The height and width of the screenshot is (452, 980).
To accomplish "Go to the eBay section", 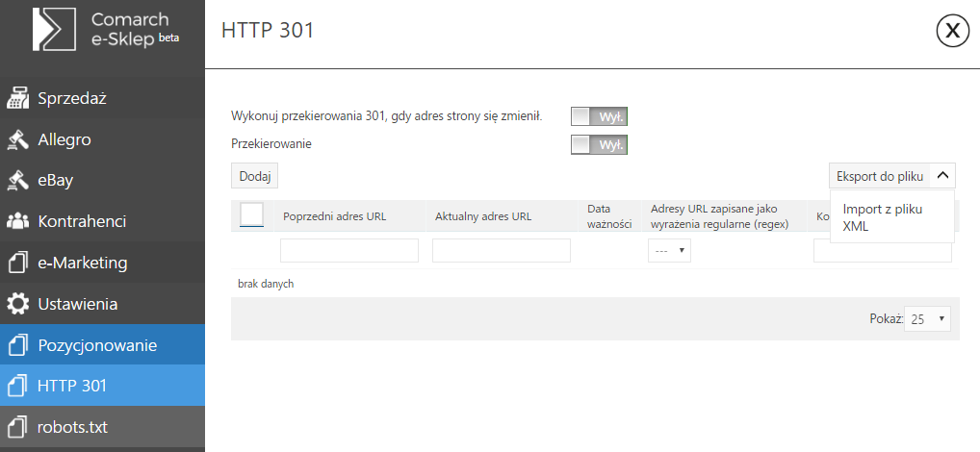I will click(102, 181).
